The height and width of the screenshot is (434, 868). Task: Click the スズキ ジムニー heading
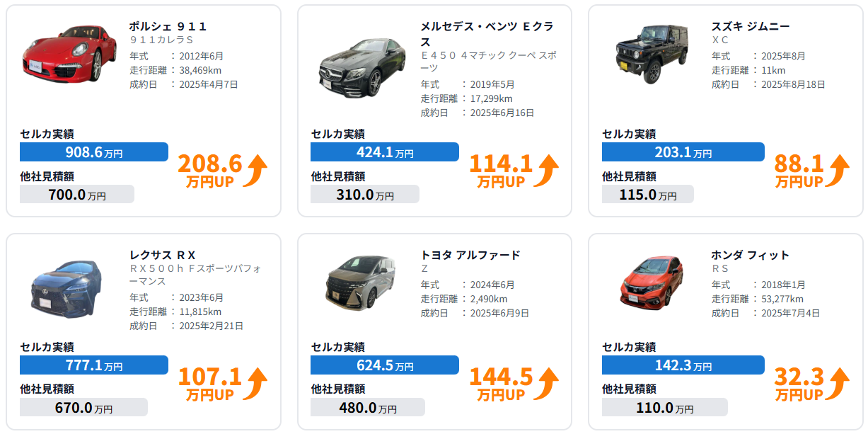coord(751,27)
